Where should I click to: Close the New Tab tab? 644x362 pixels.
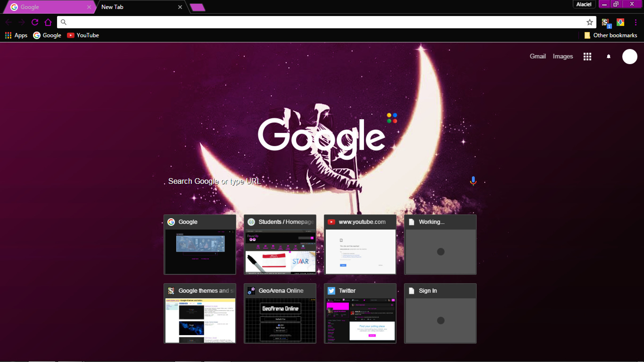pos(180,7)
